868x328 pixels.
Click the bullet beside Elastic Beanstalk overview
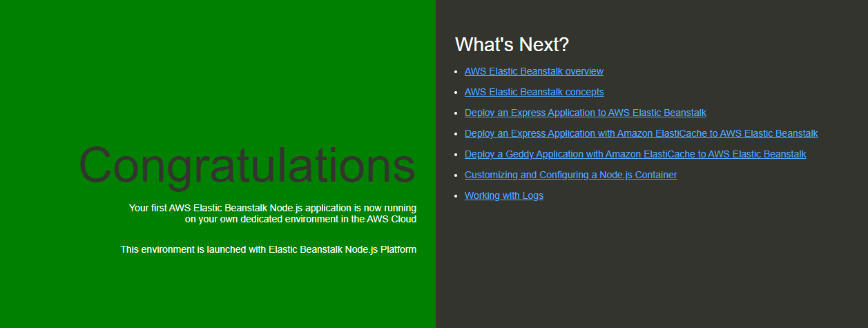click(455, 72)
